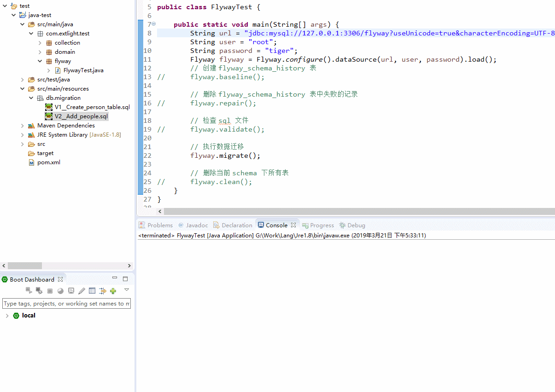Viewport: 555px width, 392px height.
Task: Switch to the Javadoc tab
Action: tap(193, 225)
